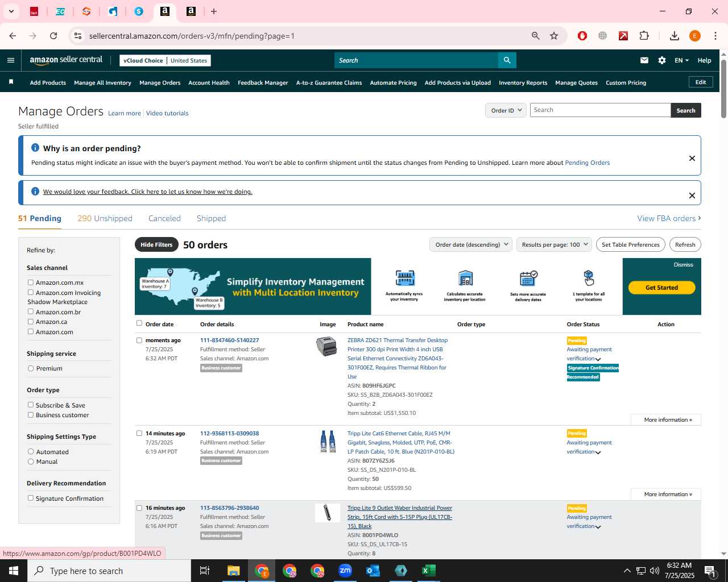
Task: Switch to the Canceled orders tab
Action: 164,218
